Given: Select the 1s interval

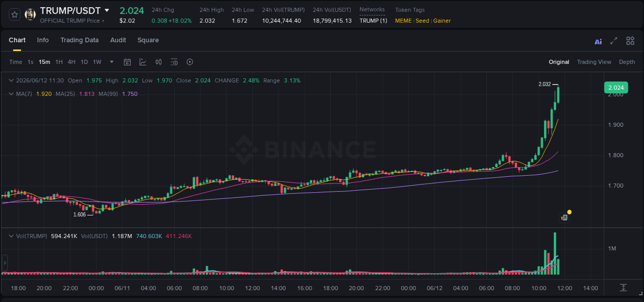Looking at the screenshot, I should 30,62.
